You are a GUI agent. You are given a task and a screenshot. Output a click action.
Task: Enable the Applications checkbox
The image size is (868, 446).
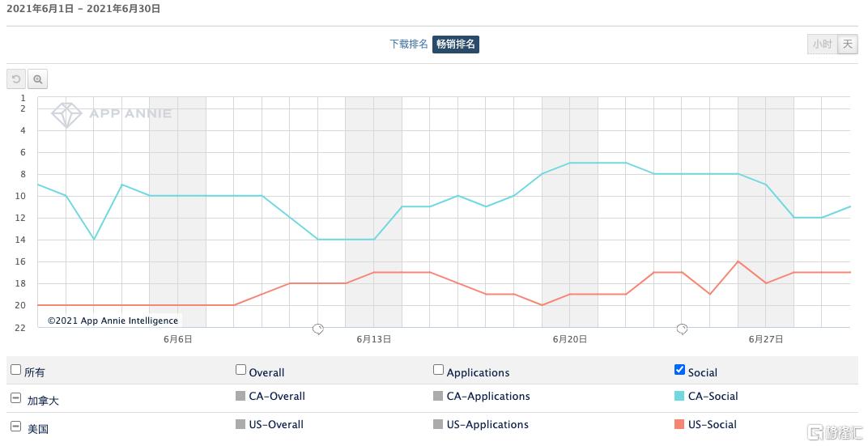439,370
